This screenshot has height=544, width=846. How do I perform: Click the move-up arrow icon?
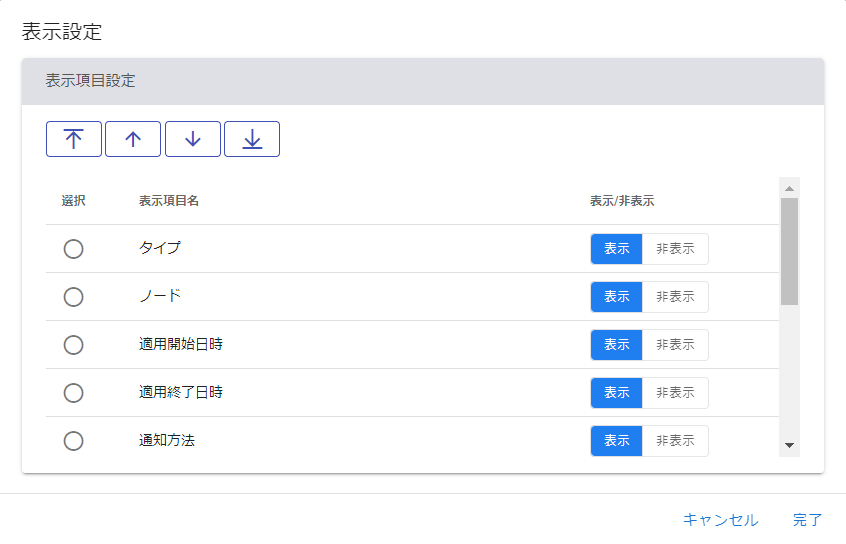[x=133, y=140]
